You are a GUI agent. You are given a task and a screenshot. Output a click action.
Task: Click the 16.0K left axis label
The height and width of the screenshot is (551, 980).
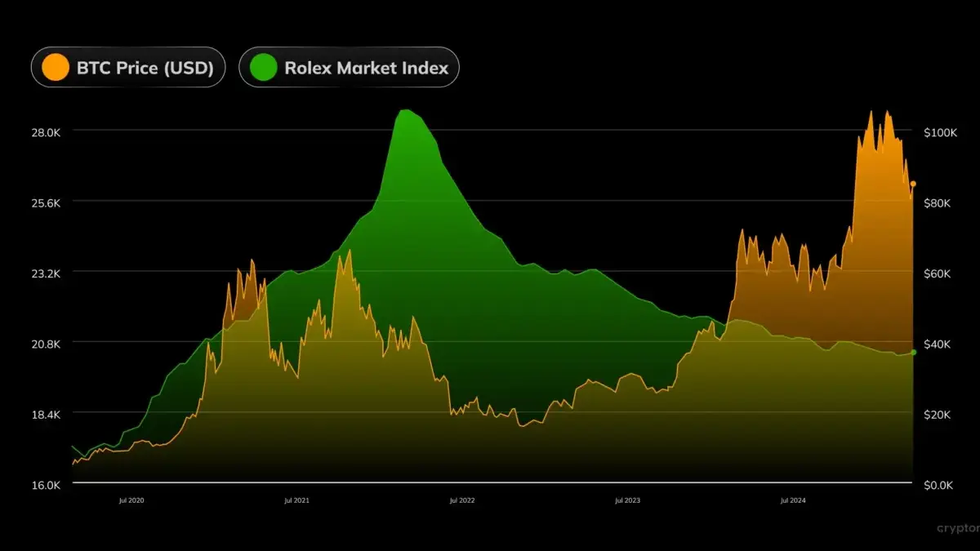coord(46,485)
